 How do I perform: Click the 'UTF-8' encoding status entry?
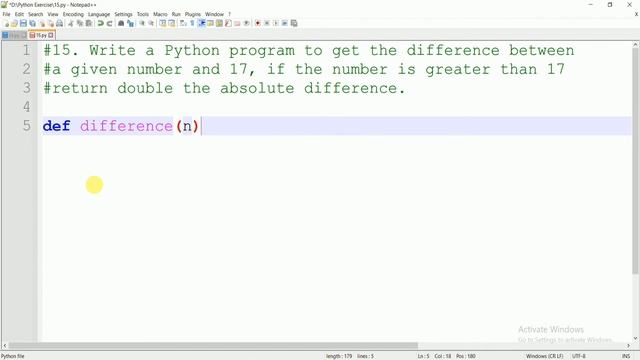click(578, 356)
